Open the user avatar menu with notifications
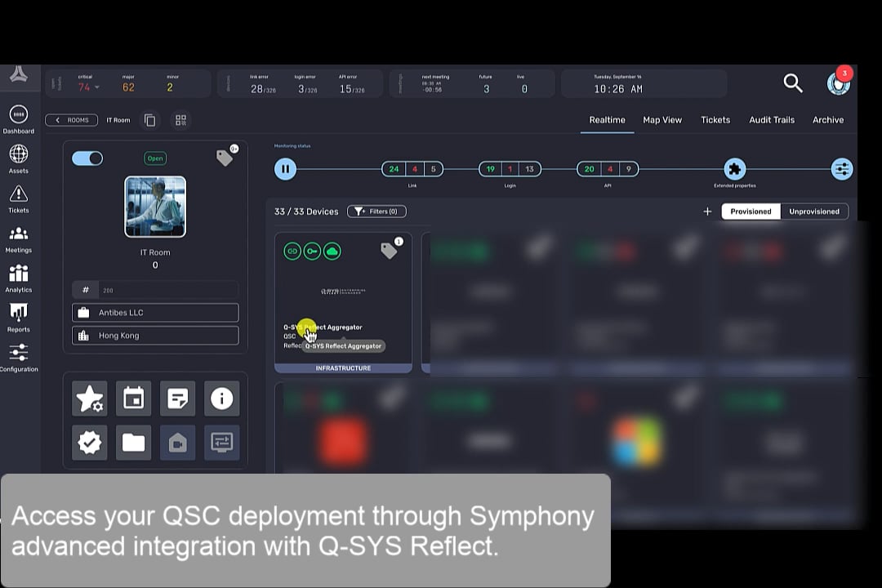This screenshot has height=588, width=882. coord(838,82)
